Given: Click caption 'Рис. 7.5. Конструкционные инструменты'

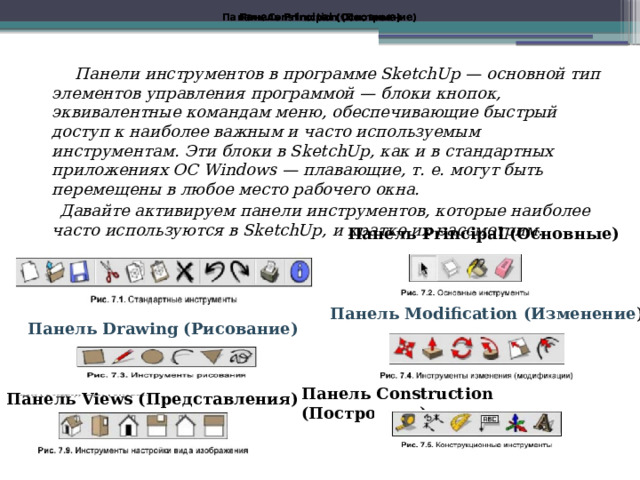Looking at the screenshot, I should 476,444.
